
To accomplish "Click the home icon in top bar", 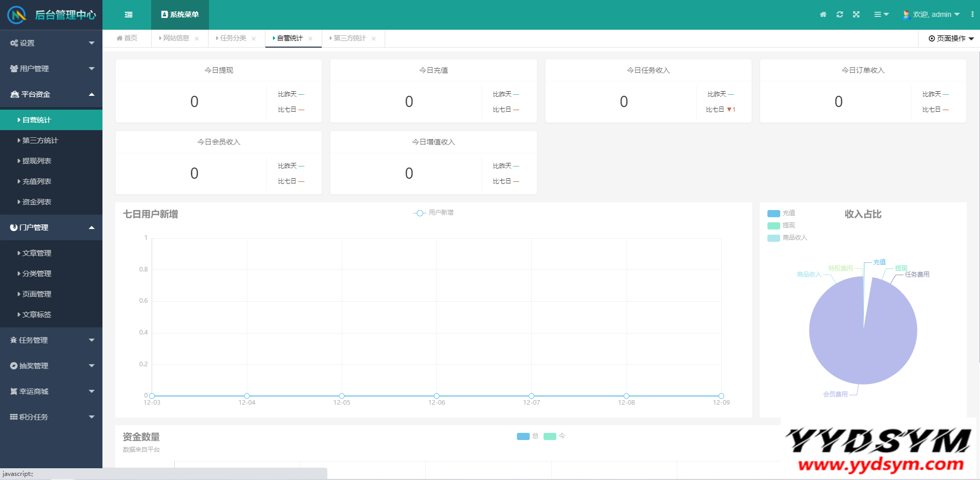I will 823,14.
